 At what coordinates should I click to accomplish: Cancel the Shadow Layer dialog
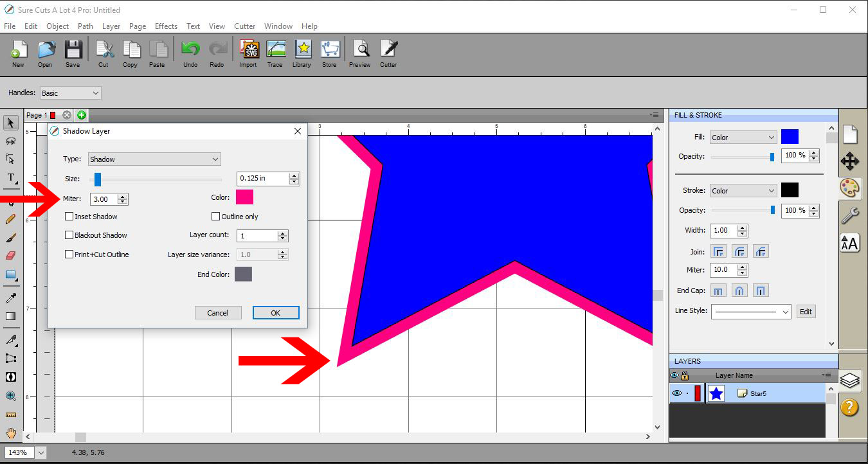218,313
